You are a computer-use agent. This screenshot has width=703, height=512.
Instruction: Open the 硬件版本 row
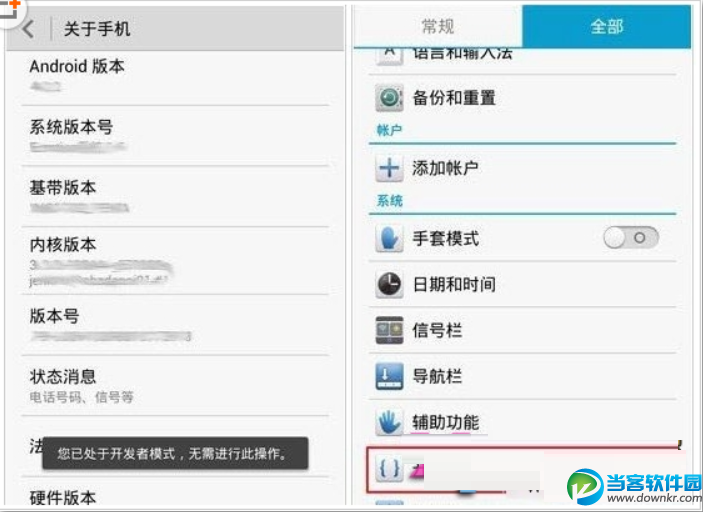175,492
